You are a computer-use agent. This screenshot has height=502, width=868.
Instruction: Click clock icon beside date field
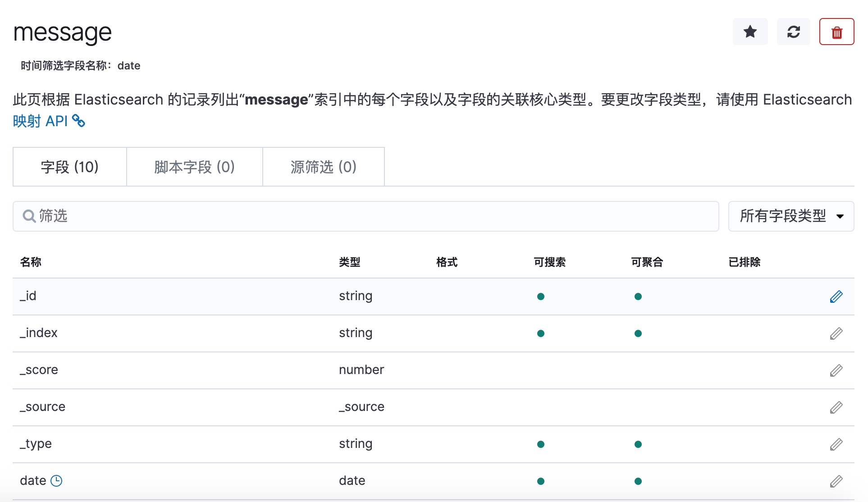pos(56,481)
